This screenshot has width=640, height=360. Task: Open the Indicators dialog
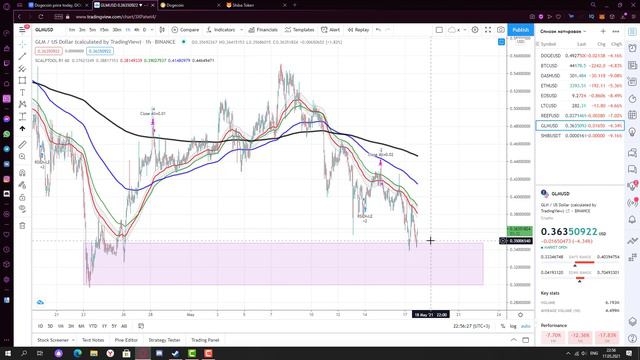[221, 29]
